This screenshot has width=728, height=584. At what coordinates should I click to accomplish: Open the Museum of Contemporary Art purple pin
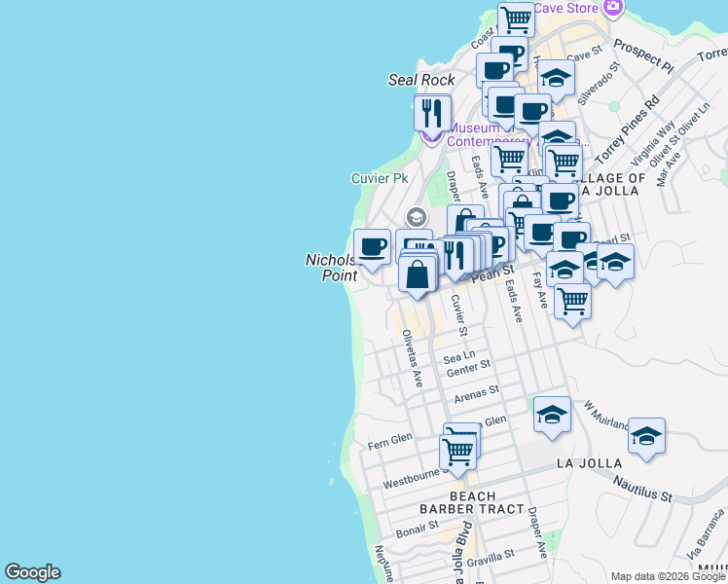click(431, 137)
